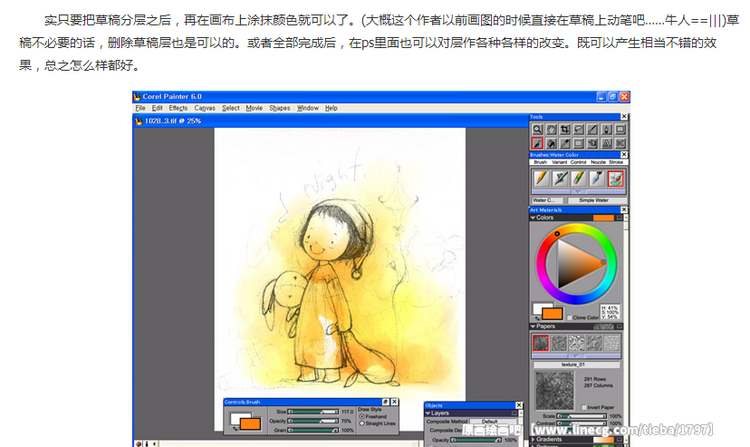Viewport: 750px width, 447px height.
Task: Expand the brush icon drawer bar
Action: tap(578, 192)
